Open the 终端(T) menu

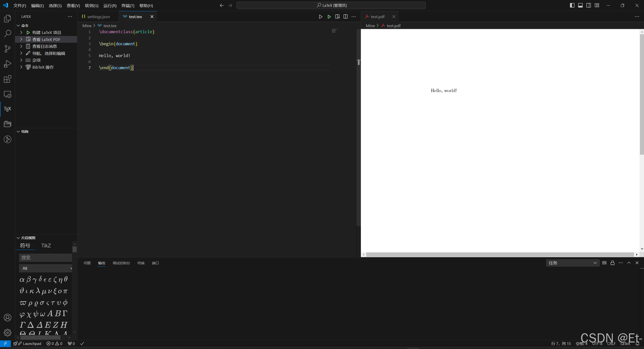tap(127, 5)
